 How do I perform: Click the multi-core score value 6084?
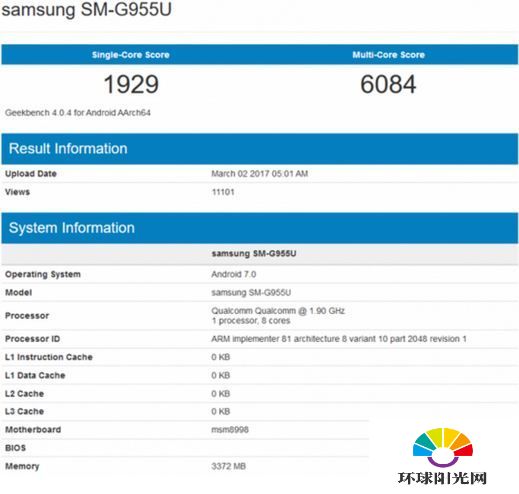tap(388, 84)
